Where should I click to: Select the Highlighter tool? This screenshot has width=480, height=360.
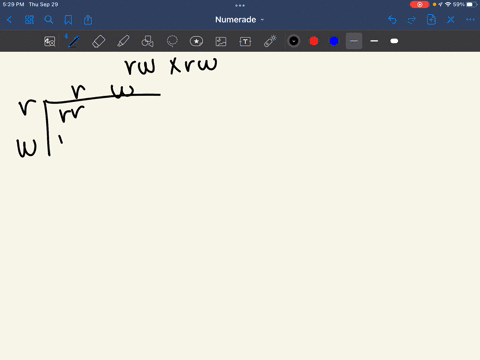(x=123, y=41)
